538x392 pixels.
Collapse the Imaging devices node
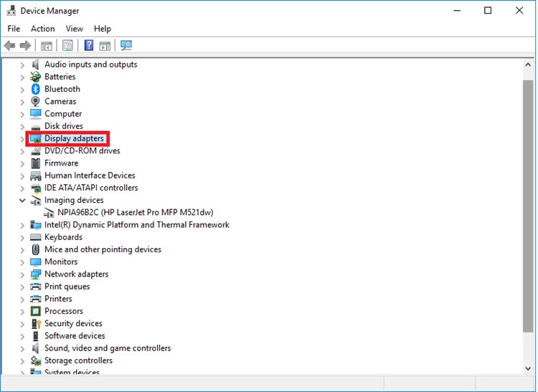coord(22,200)
